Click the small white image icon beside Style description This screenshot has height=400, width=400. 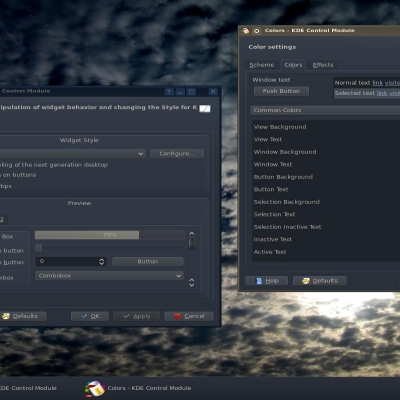205,108
